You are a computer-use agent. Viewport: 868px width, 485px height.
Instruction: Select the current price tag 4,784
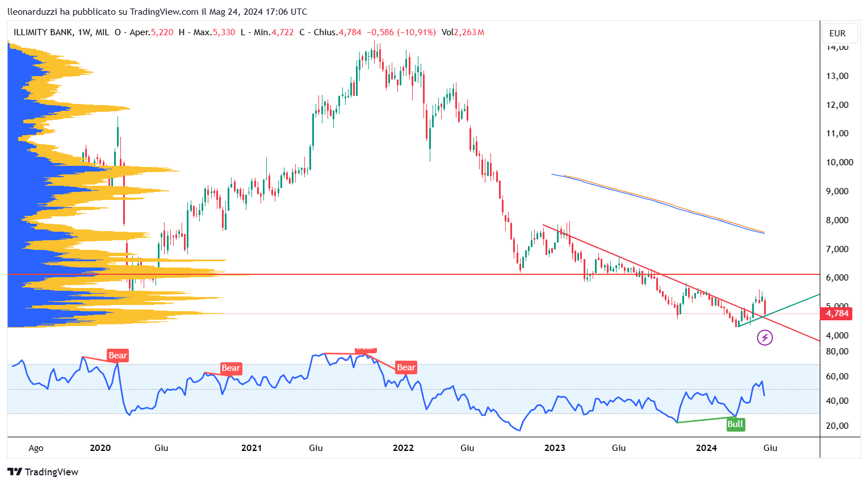pyautogui.click(x=837, y=313)
